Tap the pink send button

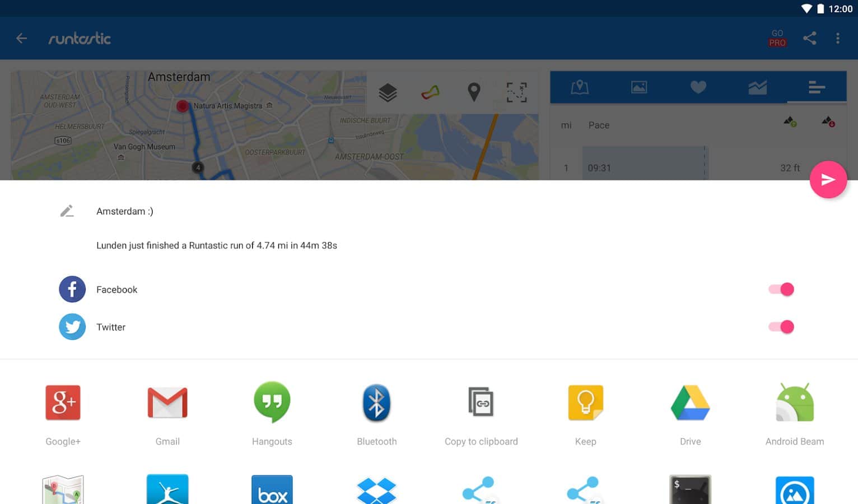point(828,180)
